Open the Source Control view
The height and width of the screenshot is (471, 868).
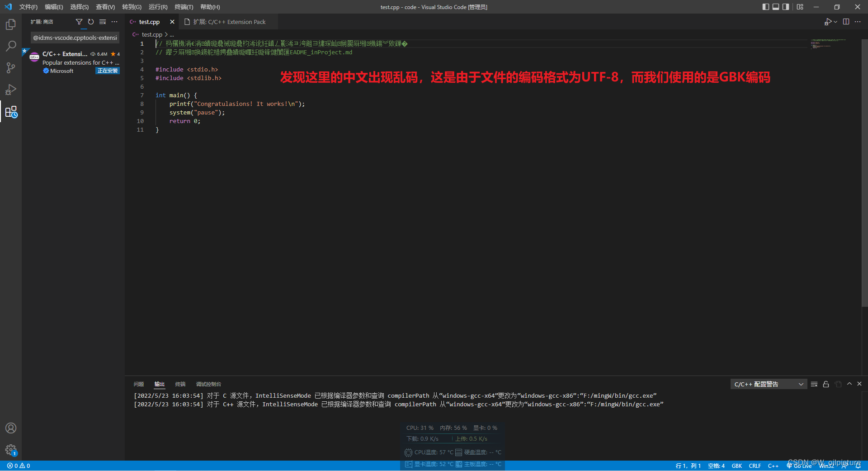coord(11,68)
